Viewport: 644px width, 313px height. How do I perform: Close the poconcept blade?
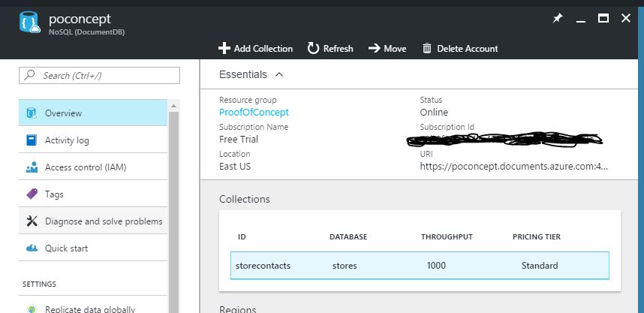click(626, 18)
